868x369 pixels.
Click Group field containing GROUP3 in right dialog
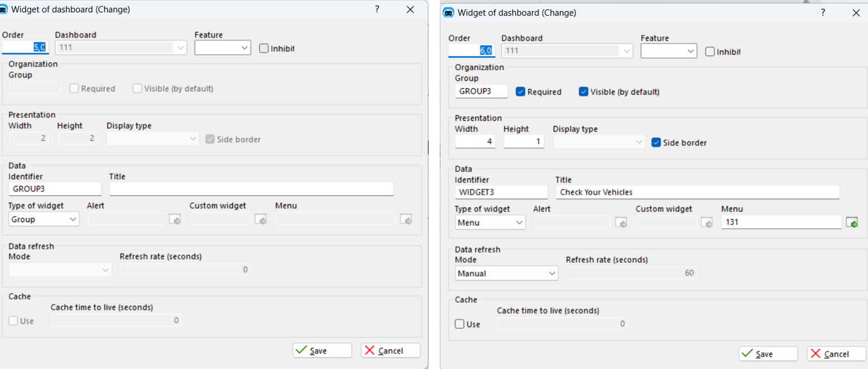pyautogui.click(x=481, y=92)
